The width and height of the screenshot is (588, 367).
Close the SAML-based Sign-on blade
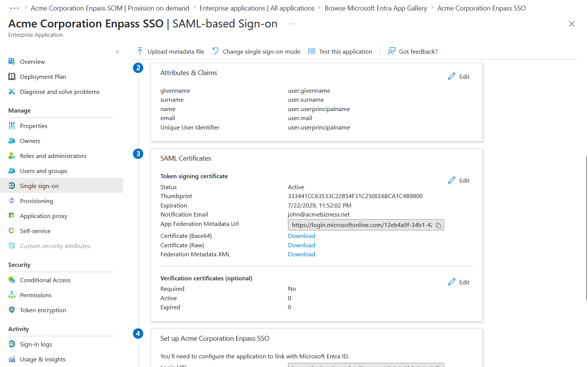click(571, 24)
